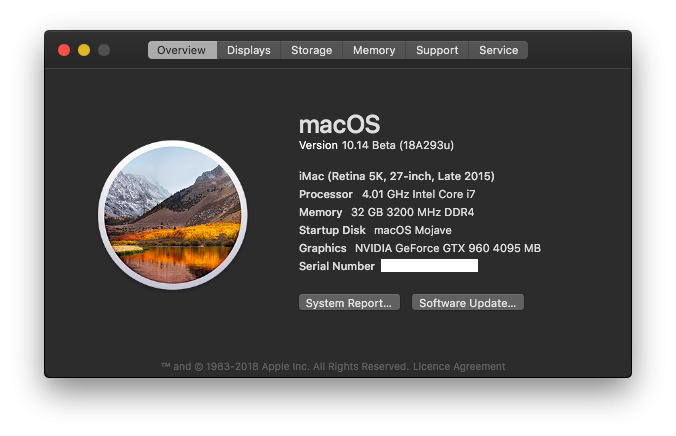
Task: Click the memory value 32 GB 3200 MHz DDR4
Action: (413, 212)
